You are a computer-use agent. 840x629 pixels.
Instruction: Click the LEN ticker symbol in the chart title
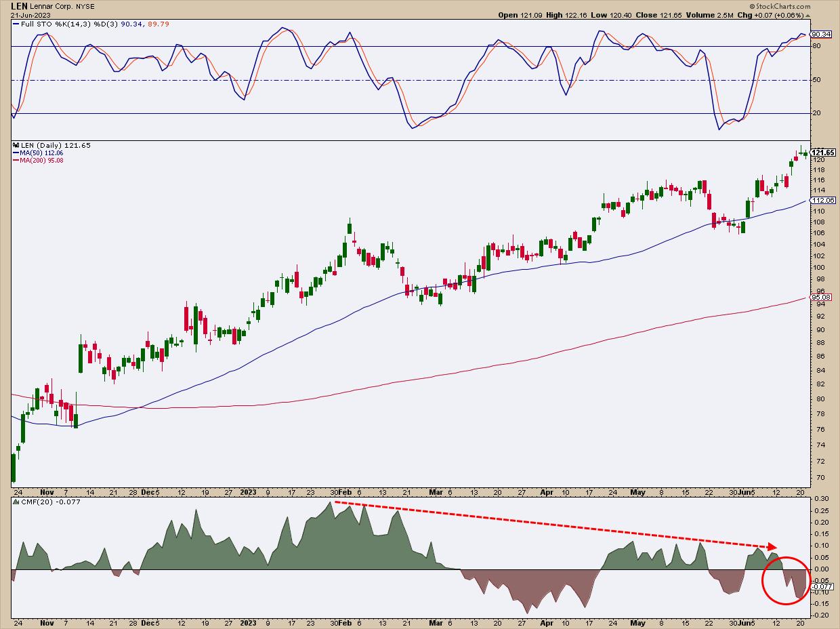(x=19, y=5)
